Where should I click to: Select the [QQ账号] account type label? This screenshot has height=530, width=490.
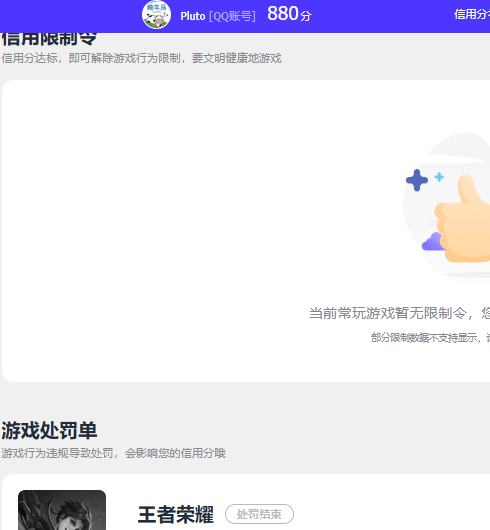pos(232,16)
